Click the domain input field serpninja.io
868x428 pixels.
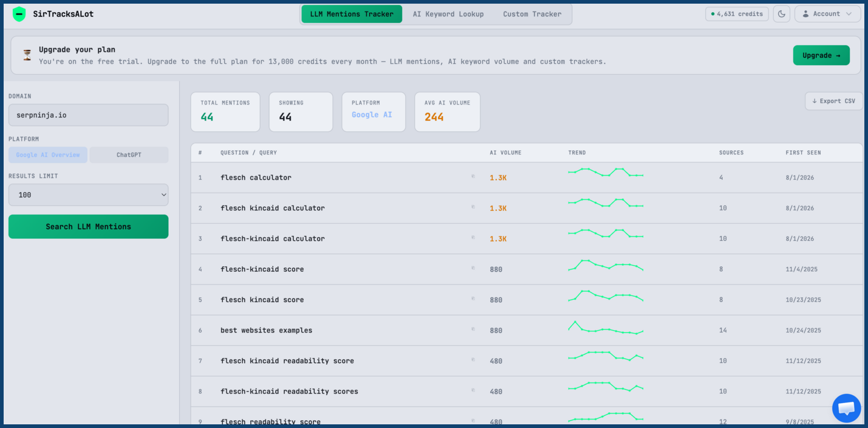pos(88,115)
